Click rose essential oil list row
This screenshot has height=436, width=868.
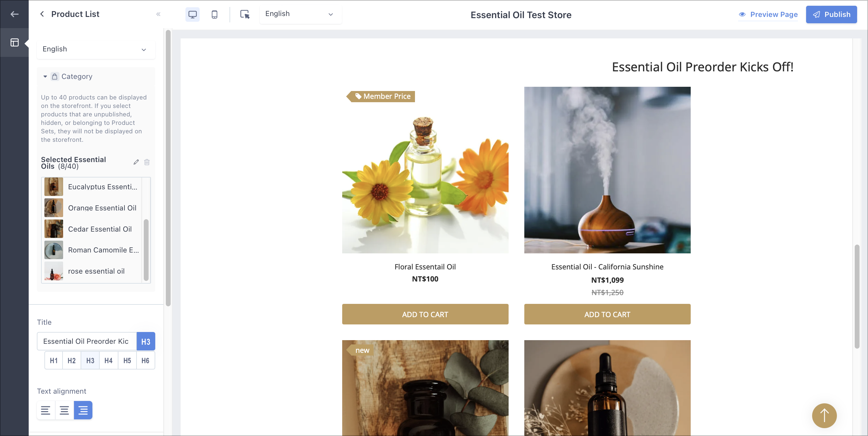[92, 271]
